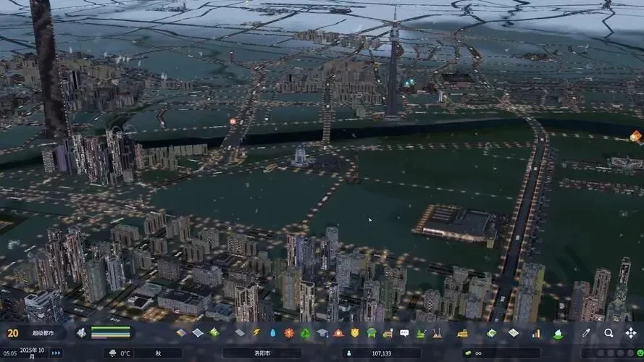Open the 107,133 population panel
The height and width of the screenshot is (362, 644).
[x=381, y=353]
